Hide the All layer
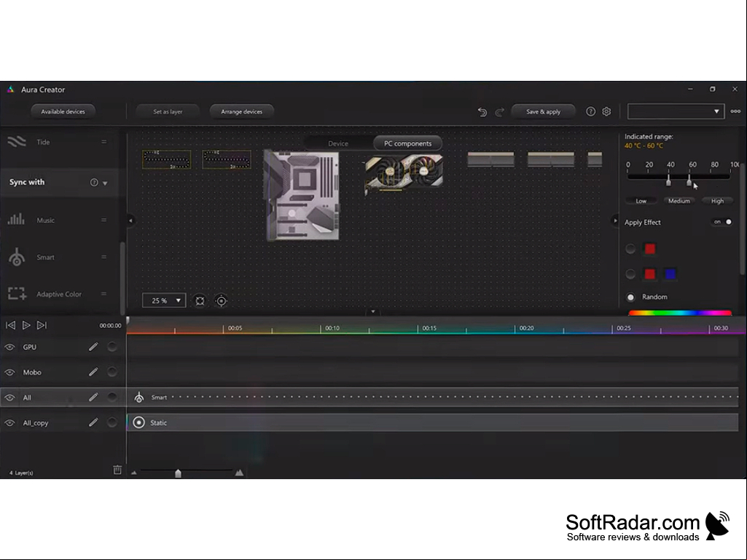This screenshot has height=560, width=747. coord(9,398)
